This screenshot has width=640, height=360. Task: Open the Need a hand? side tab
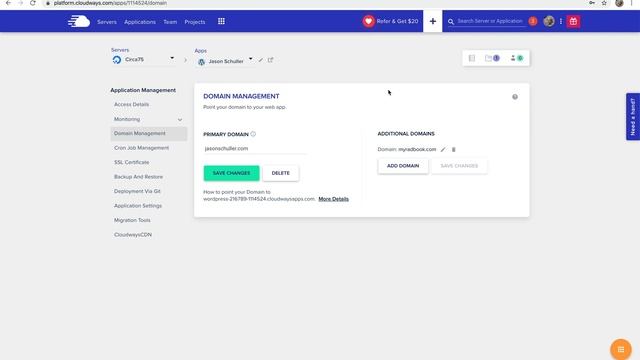coord(633,117)
